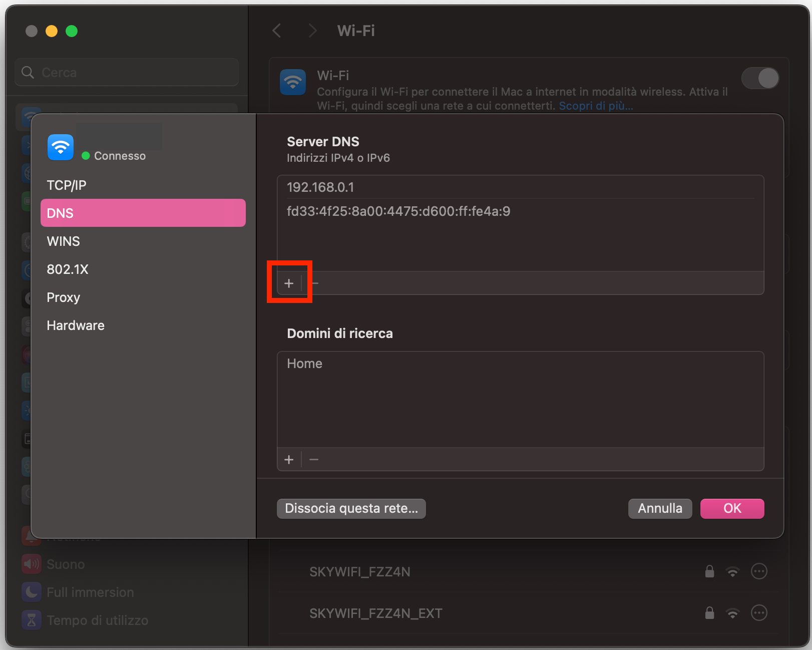Click the Full immersion moon icon

tap(31, 592)
